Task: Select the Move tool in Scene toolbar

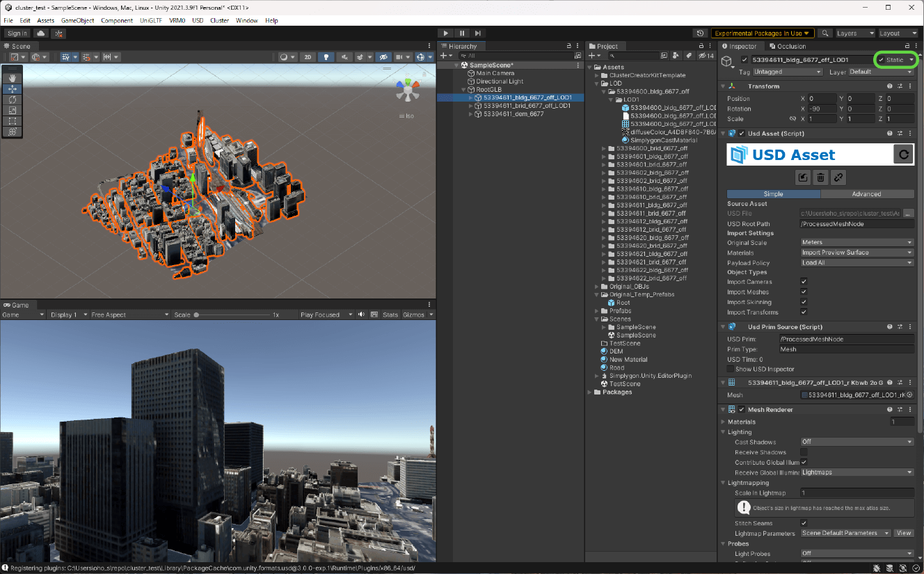Action: pyautogui.click(x=12, y=89)
